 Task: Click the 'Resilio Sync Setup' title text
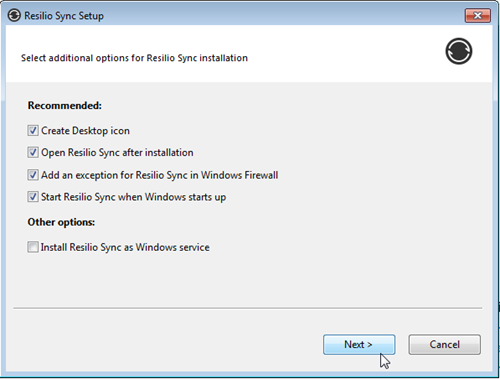64,16
